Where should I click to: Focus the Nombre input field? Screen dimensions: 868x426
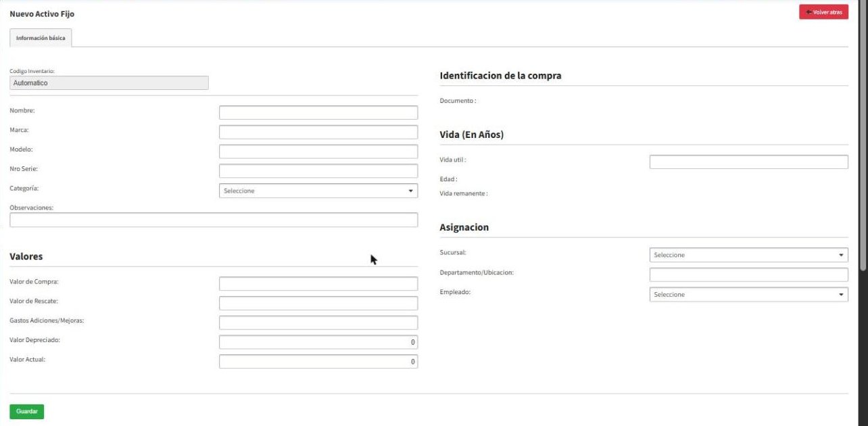318,112
